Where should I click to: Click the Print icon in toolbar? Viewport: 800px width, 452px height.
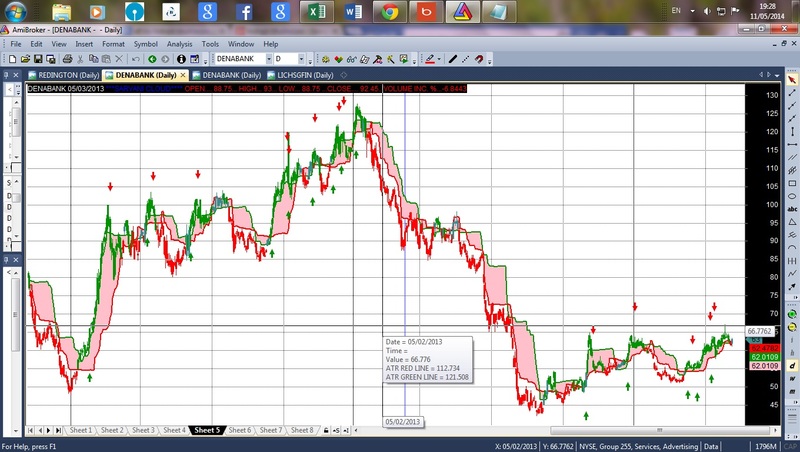[67, 59]
